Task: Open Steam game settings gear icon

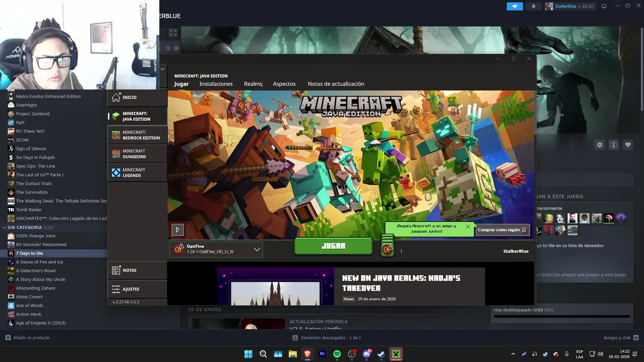Action: pyautogui.click(x=599, y=145)
